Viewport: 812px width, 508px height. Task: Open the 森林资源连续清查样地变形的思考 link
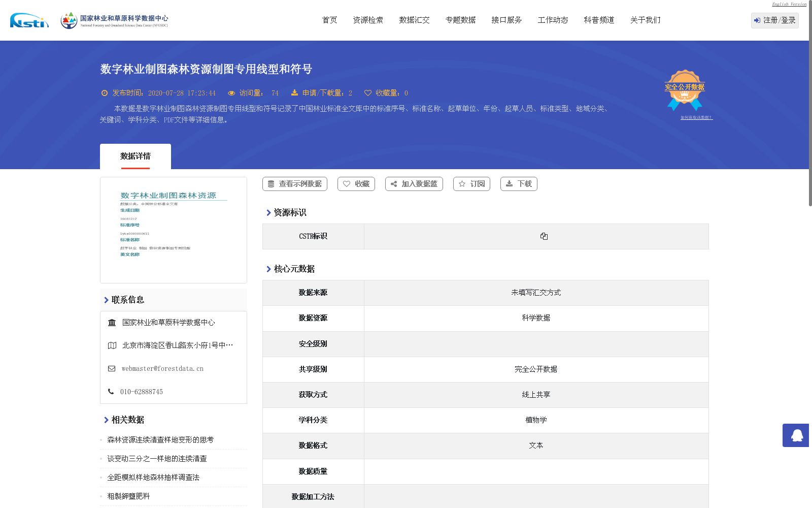point(160,439)
